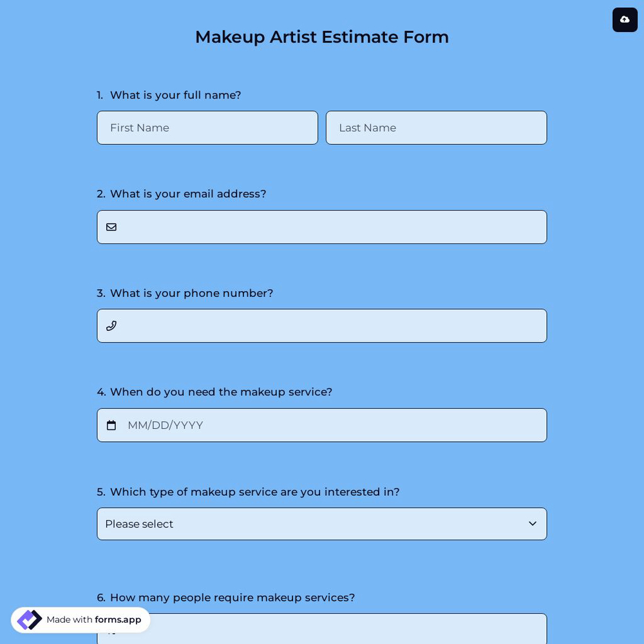Screen dimensions: 644x644
Task: Click the calendar icon in the date field
Action: (x=111, y=425)
